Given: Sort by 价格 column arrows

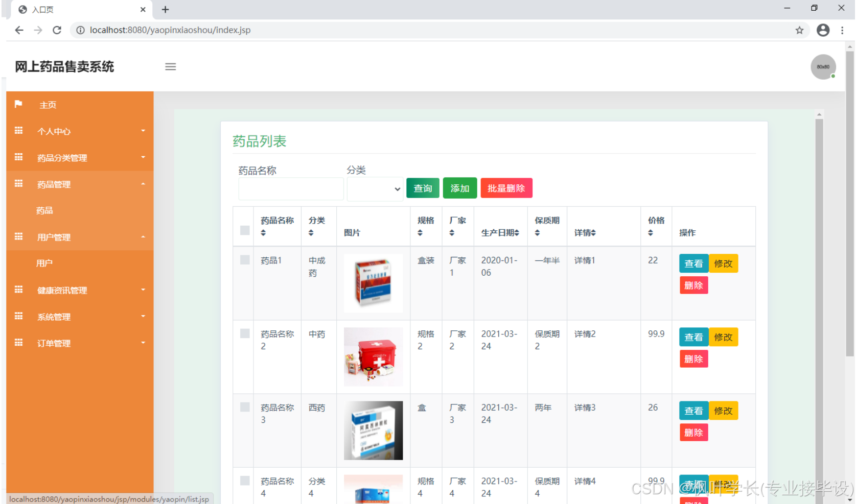Looking at the screenshot, I should pos(651,233).
